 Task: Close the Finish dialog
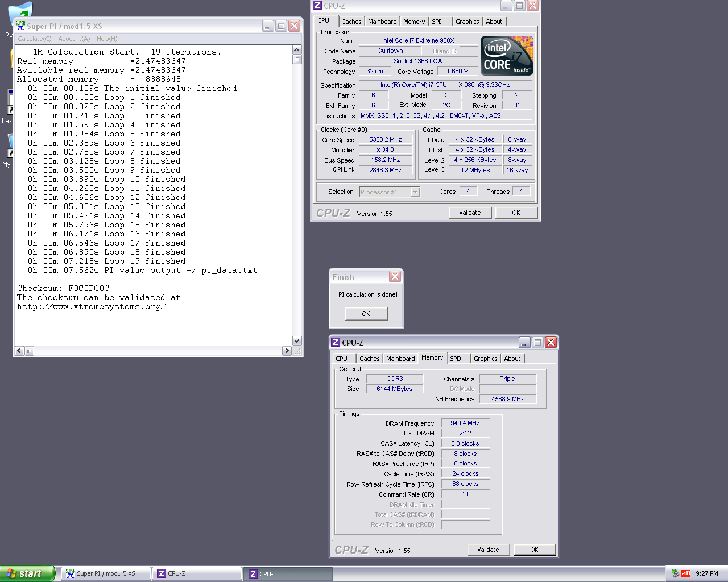(x=395, y=277)
